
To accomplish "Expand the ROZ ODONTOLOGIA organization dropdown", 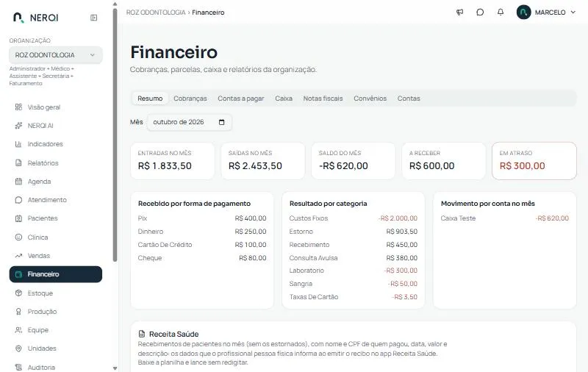I will click(56, 55).
